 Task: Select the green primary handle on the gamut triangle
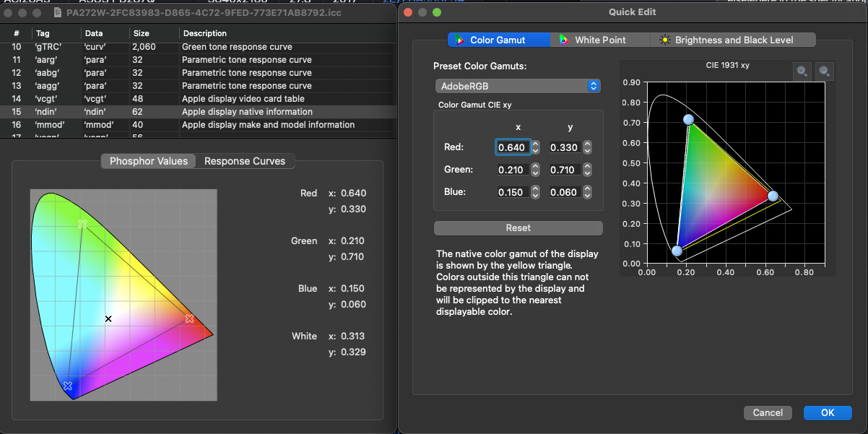pyautogui.click(x=688, y=120)
